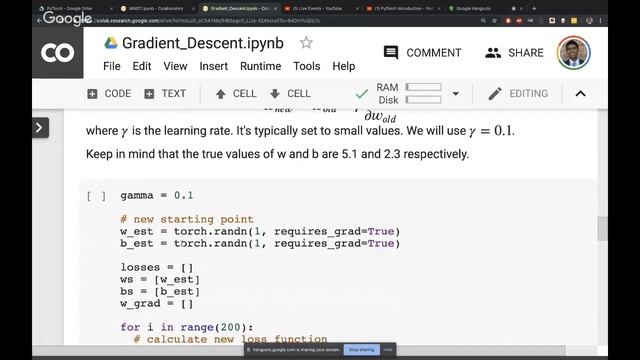Click the w_est torch.randn line
The height and width of the screenshot is (360, 640).
(260, 231)
